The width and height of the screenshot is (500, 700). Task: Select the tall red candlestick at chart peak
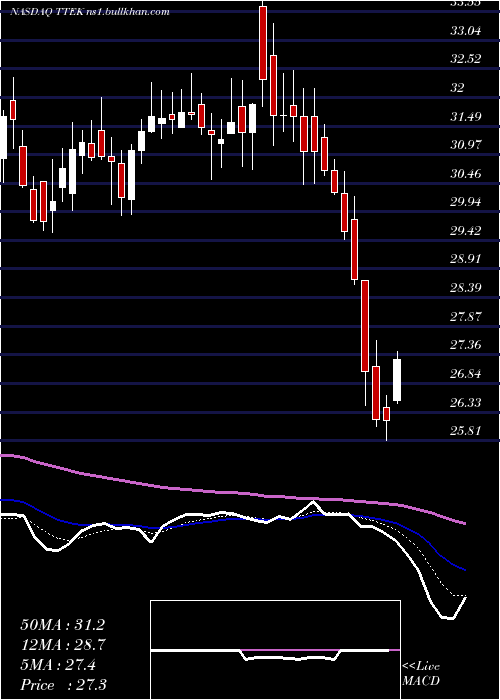pos(263,43)
